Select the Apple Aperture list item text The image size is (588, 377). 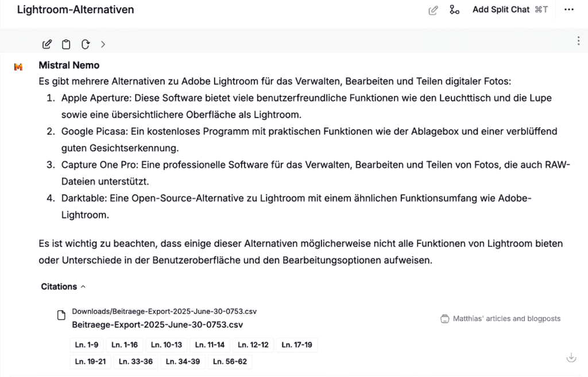tap(307, 106)
